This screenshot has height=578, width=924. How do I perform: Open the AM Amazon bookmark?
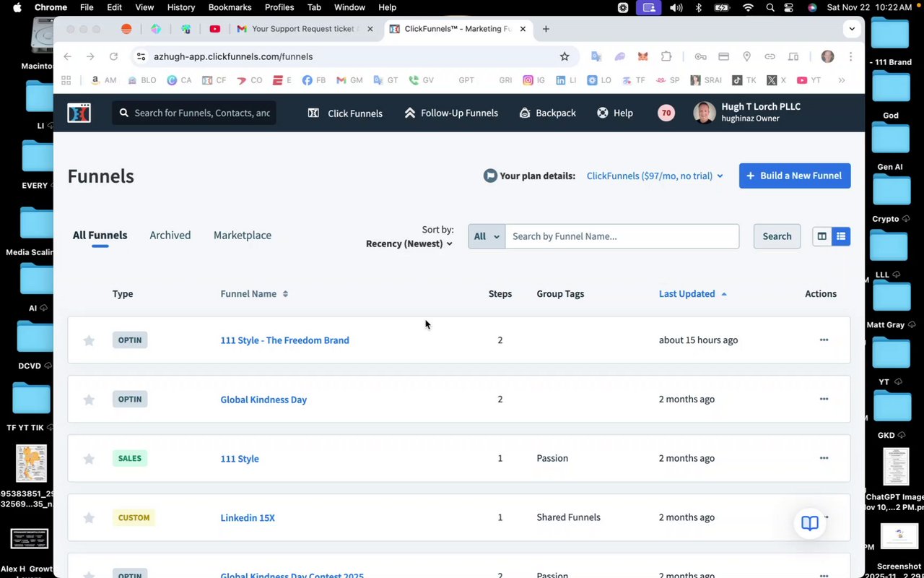pos(104,80)
